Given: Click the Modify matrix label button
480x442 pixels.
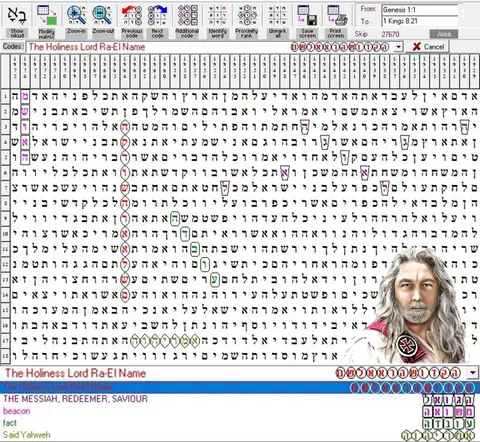Looking at the screenshot, I should tap(47, 33).
